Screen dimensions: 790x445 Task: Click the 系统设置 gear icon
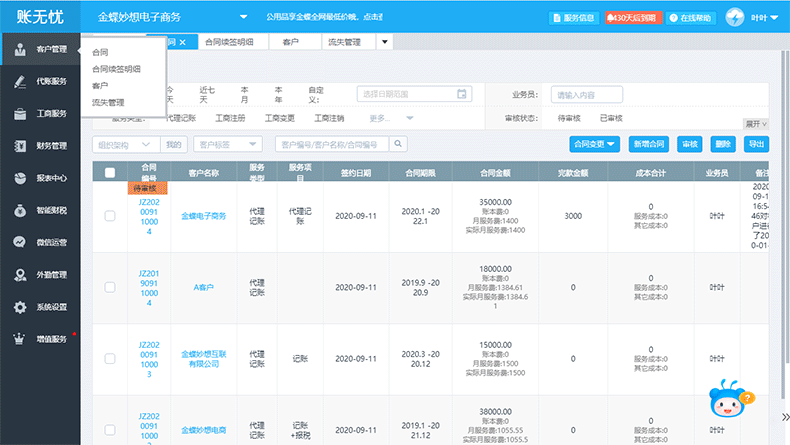click(x=20, y=307)
